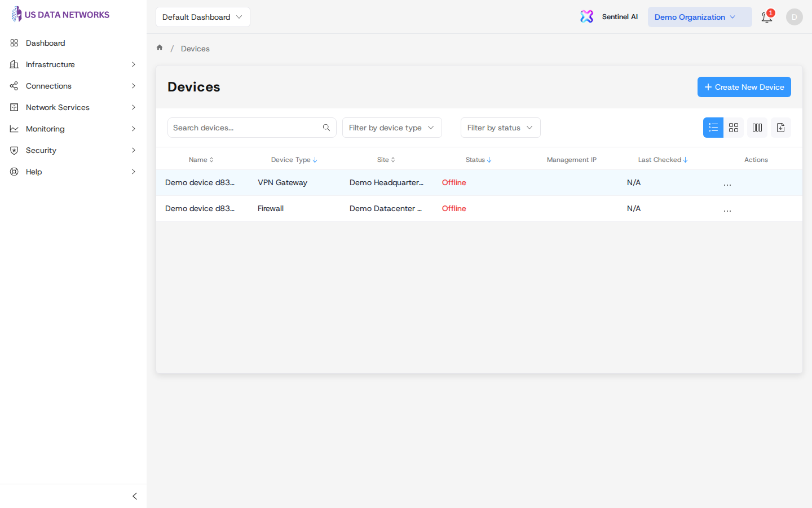812x508 pixels.
Task: Switch to grid card view
Action: pyautogui.click(x=734, y=128)
